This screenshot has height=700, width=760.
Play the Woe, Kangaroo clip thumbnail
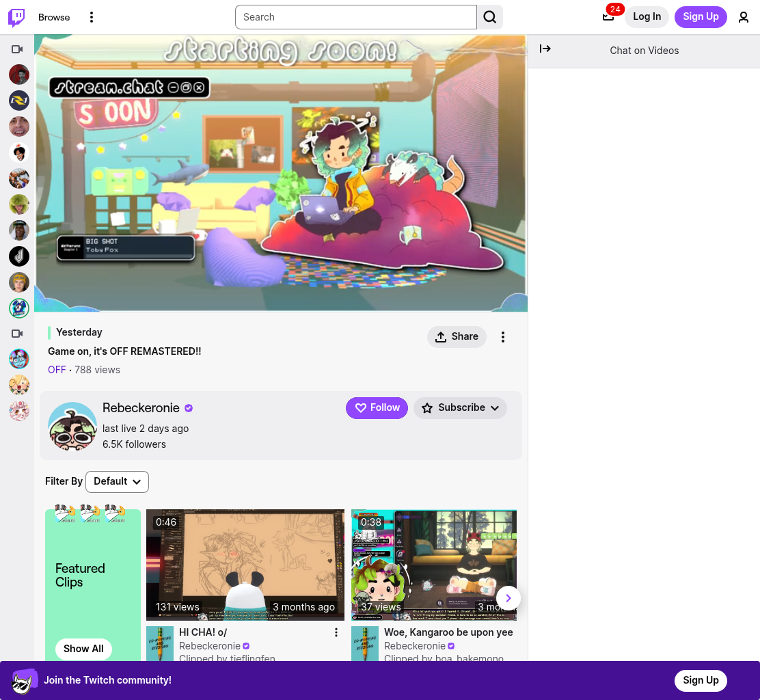click(x=433, y=565)
